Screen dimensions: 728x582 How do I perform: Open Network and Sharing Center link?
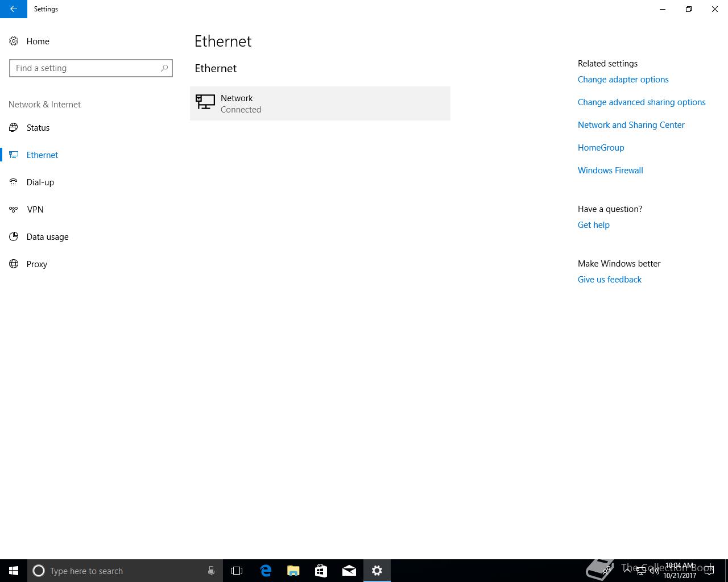[x=631, y=125]
